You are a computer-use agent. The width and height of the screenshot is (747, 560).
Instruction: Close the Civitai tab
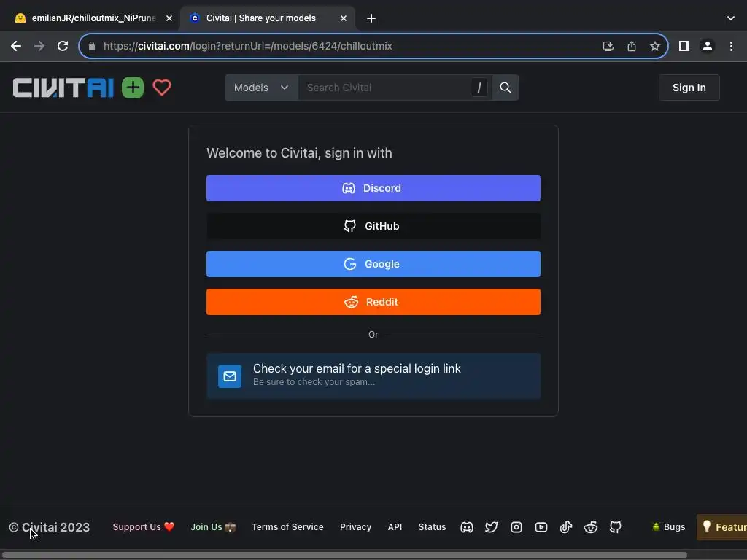(344, 18)
